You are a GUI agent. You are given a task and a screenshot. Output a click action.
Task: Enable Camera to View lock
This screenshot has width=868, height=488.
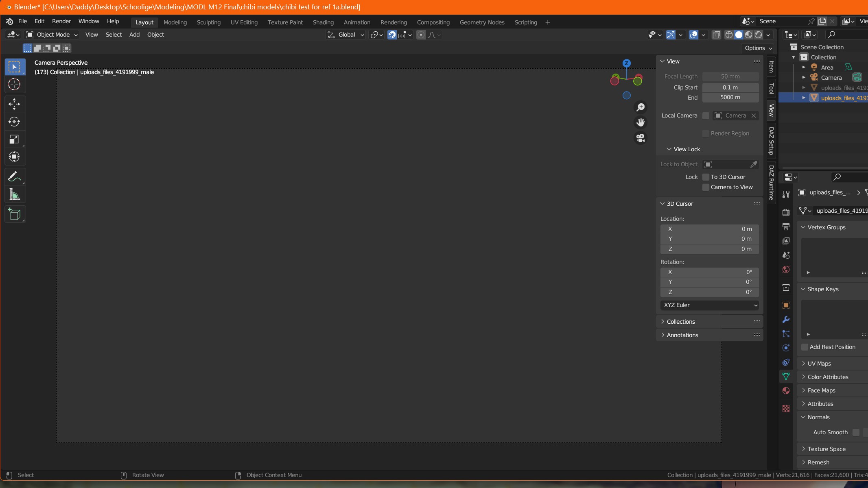pyautogui.click(x=706, y=187)
